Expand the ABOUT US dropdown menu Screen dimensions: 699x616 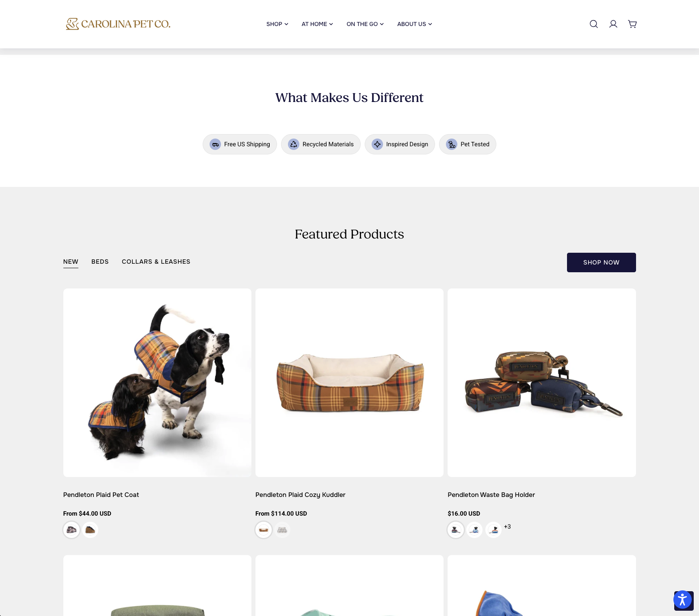click(414, 24)
